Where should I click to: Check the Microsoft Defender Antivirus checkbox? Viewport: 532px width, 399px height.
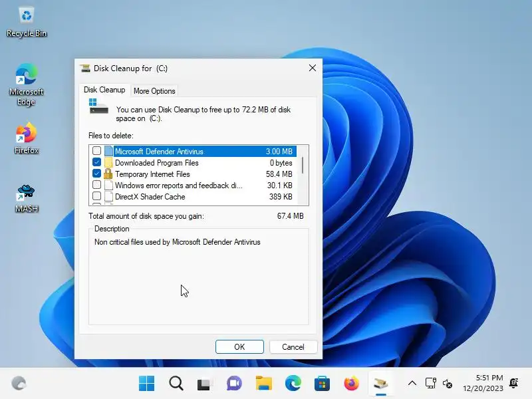tap(96, 151)
